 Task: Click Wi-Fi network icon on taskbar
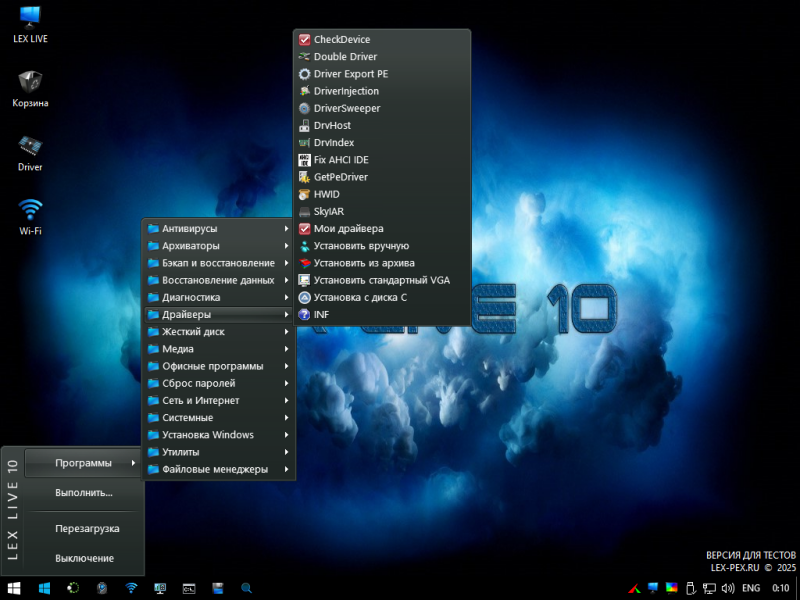131,588
